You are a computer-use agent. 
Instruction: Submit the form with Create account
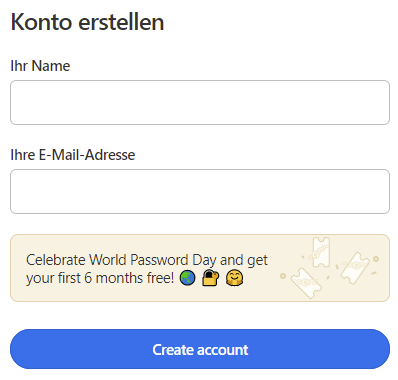coord(200,349)
